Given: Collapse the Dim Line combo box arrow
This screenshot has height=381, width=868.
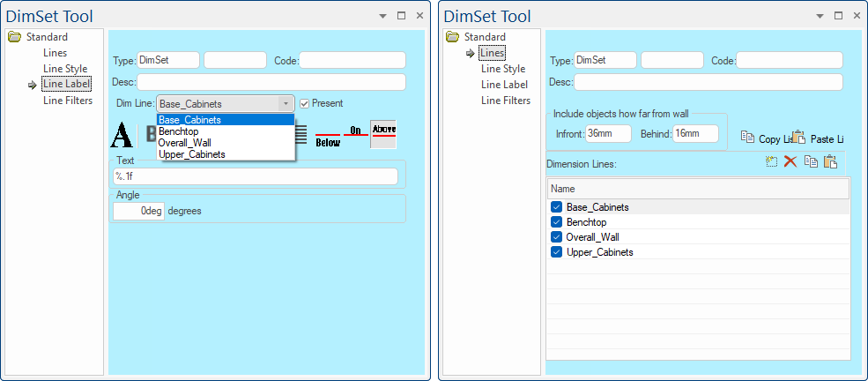Looking at the screenshot, I should coord(286,104).
